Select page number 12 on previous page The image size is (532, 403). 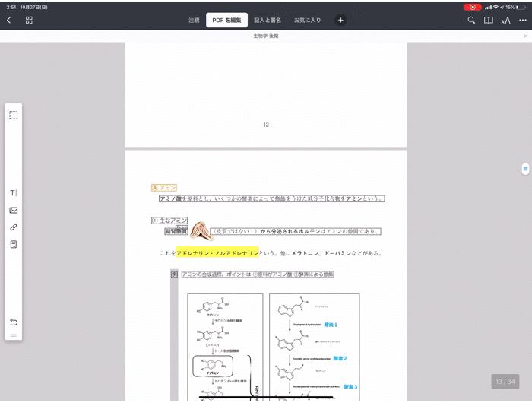tap(266, 125)
